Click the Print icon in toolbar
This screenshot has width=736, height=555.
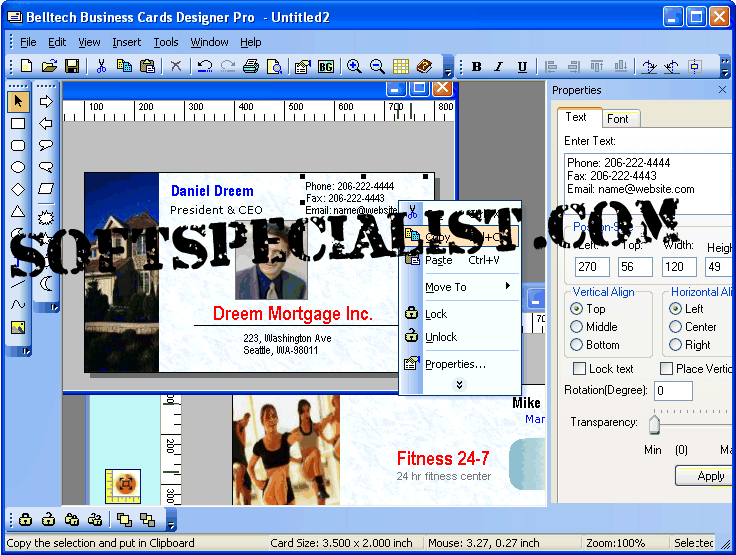251,66
